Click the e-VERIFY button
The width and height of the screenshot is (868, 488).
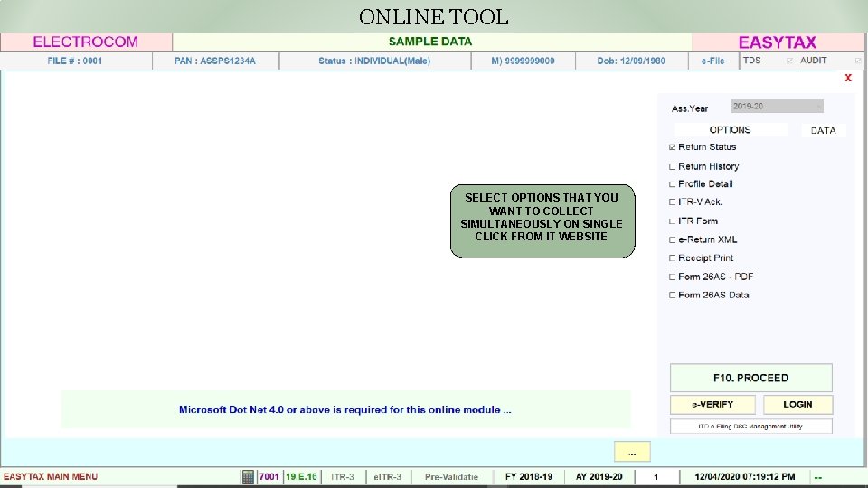[712, 405]
